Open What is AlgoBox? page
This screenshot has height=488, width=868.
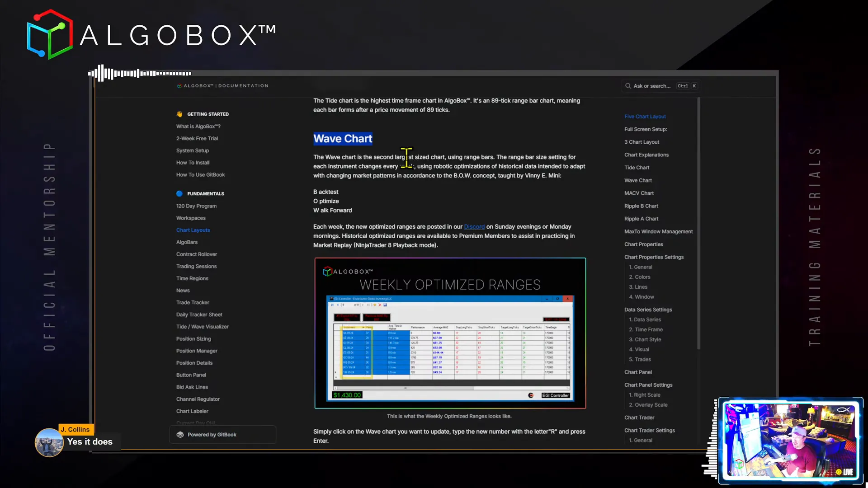(x=198, y=127)
